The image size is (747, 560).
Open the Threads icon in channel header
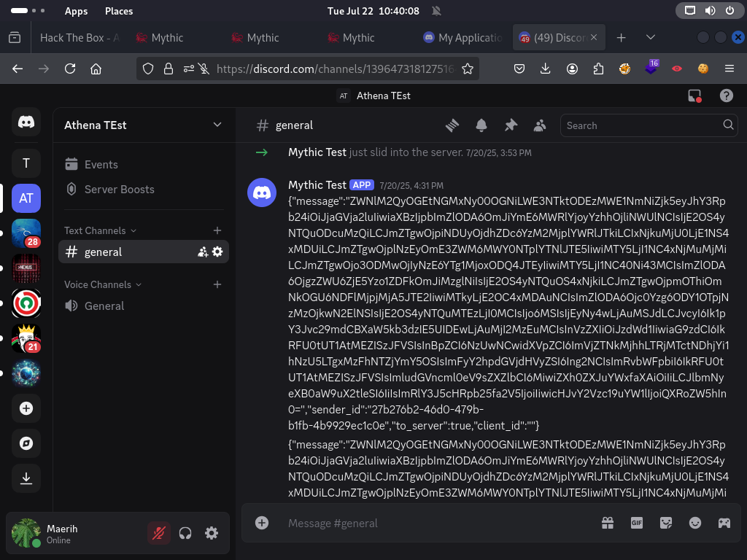click(x=452, y=125)
